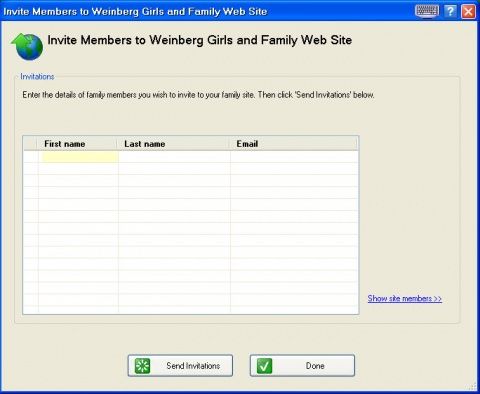Click the green checkmark icon on Done
This screenshot has height=394, width=480.
point(264,366)
